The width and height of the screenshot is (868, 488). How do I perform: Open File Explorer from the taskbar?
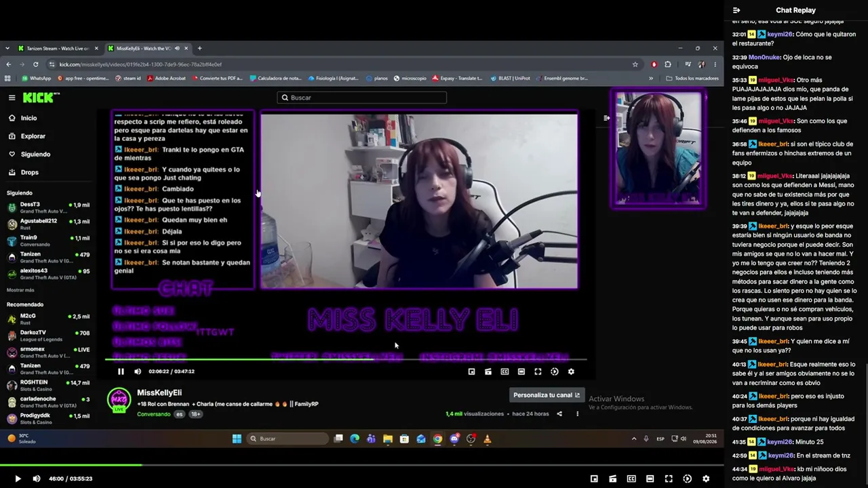(x=388, y=439)
